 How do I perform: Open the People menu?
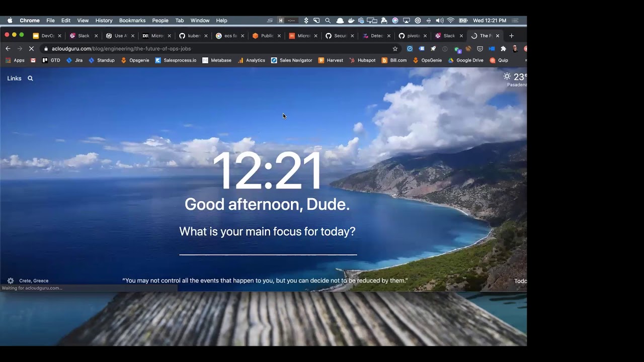point(160,21)
